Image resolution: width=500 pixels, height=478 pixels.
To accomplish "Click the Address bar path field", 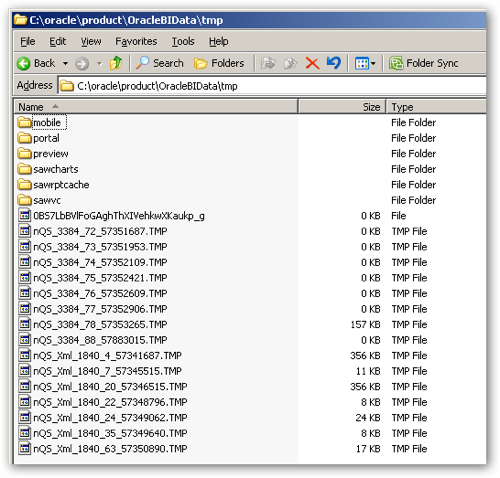I will [272, 86].
